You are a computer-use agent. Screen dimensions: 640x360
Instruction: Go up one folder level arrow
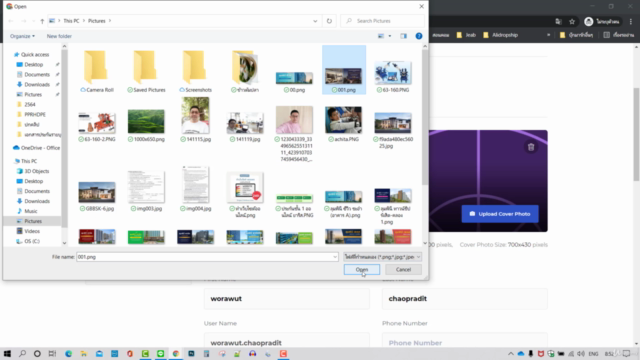(x=42, y=21)
